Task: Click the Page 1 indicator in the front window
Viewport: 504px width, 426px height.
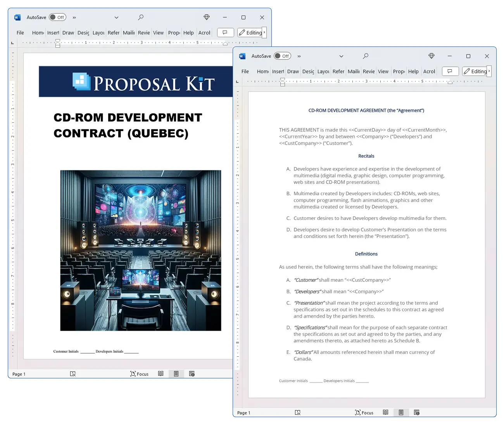Action: click(243, 413)
